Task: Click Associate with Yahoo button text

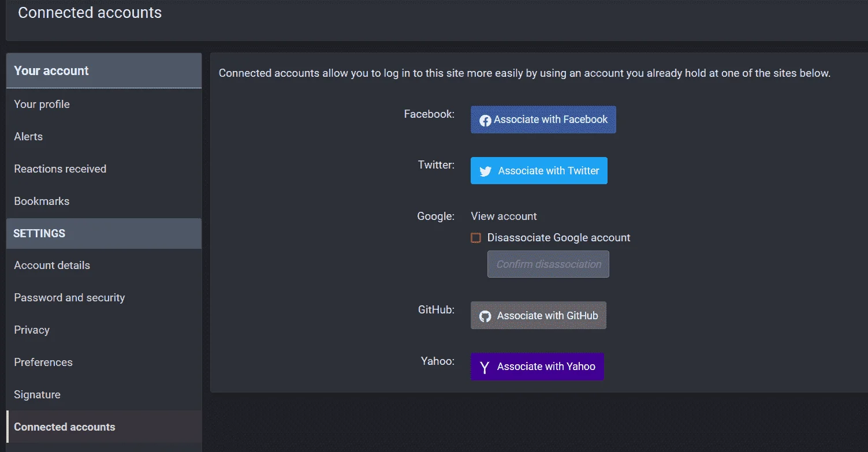Action: (546, 367)
